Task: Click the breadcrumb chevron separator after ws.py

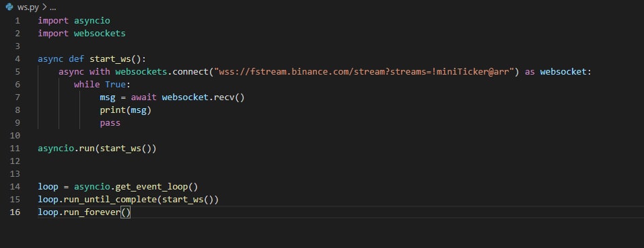Action: 44,7
